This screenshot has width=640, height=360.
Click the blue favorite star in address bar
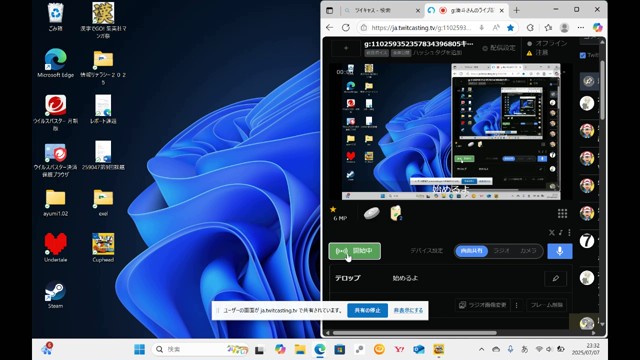click(510, 27)
